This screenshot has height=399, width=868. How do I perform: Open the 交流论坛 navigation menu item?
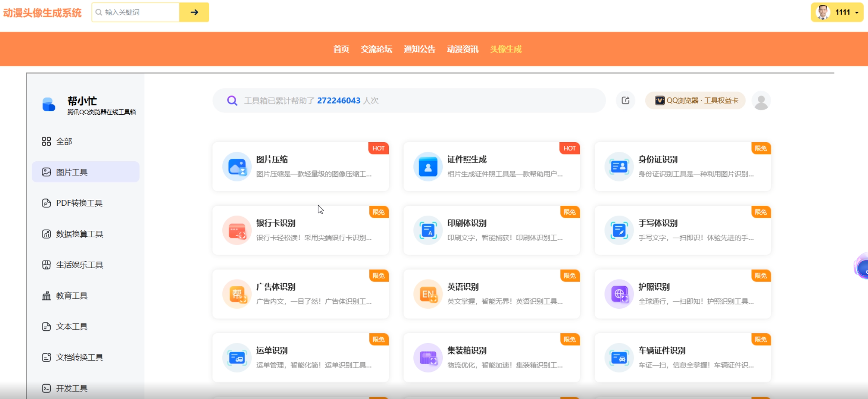(x=376, y=49)
